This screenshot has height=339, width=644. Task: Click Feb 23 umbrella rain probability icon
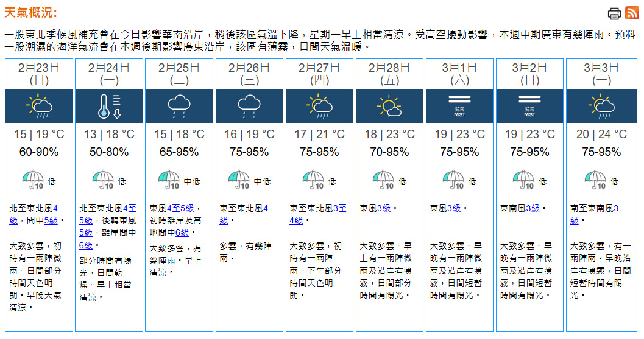coord(33,180)
